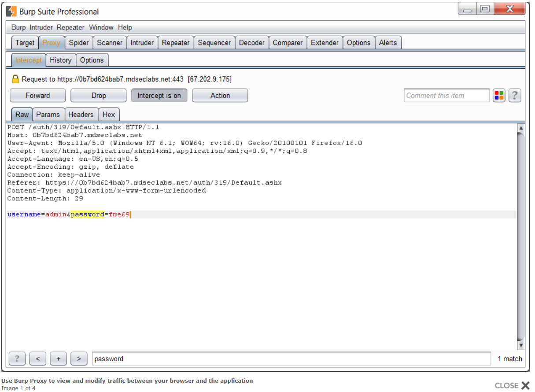The image size is (535, 392).
Task: Click the Comment this item field
Action: [446, 96]
